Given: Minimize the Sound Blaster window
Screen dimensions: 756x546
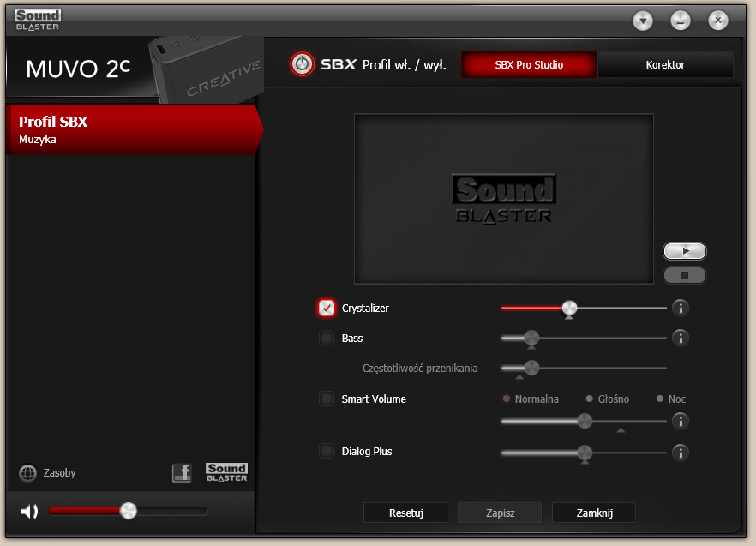Looking at the screenshot, I should tap(681, 21).
